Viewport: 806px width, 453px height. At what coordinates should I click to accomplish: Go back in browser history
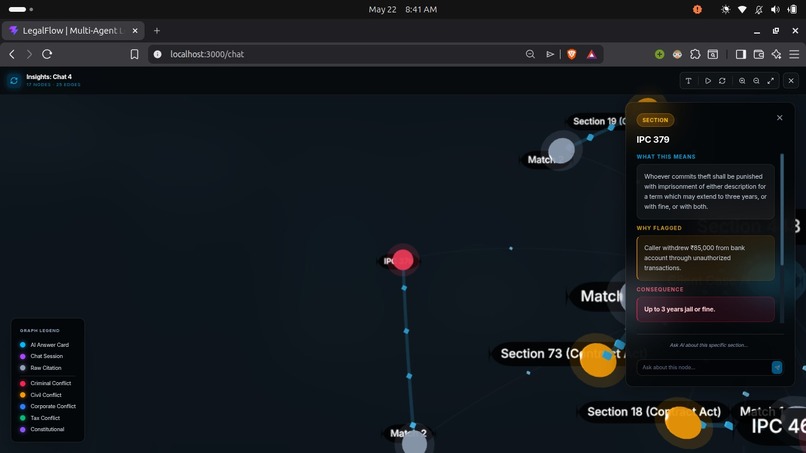point(12,54)
